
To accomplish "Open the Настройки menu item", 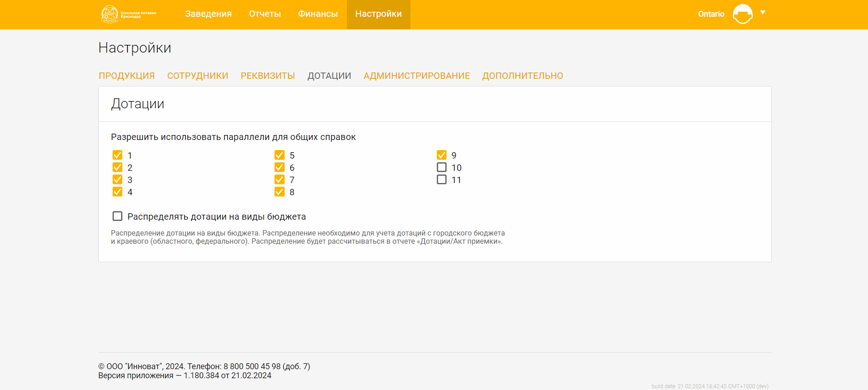I will tap(378, 14).
